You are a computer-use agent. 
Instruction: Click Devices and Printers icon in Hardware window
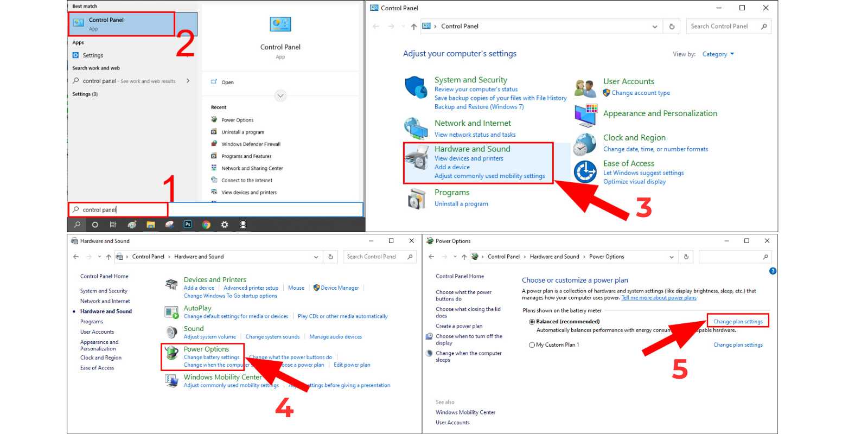click(x=171, y=284)
